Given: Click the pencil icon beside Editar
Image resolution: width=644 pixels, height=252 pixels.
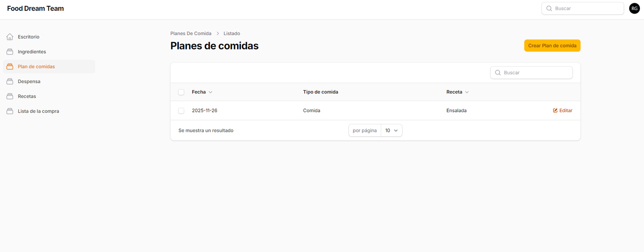Looking at the screenshot, I should pyautogui.click(x=555, y=110).
